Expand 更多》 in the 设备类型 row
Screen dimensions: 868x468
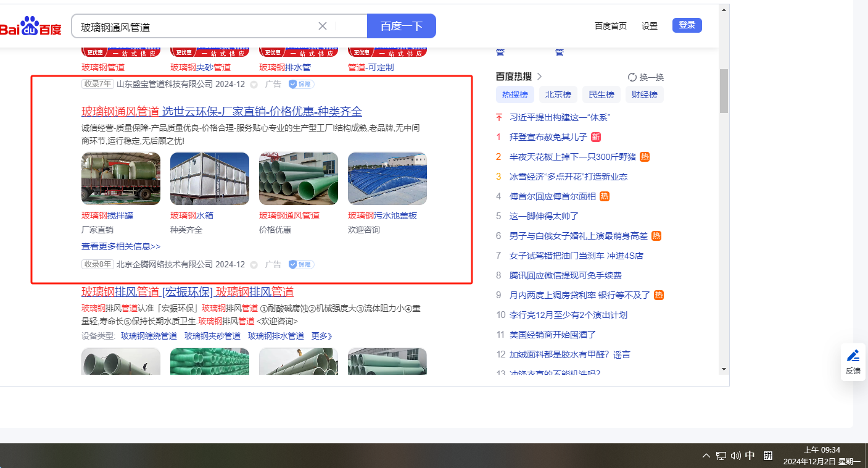coord(321,336)
